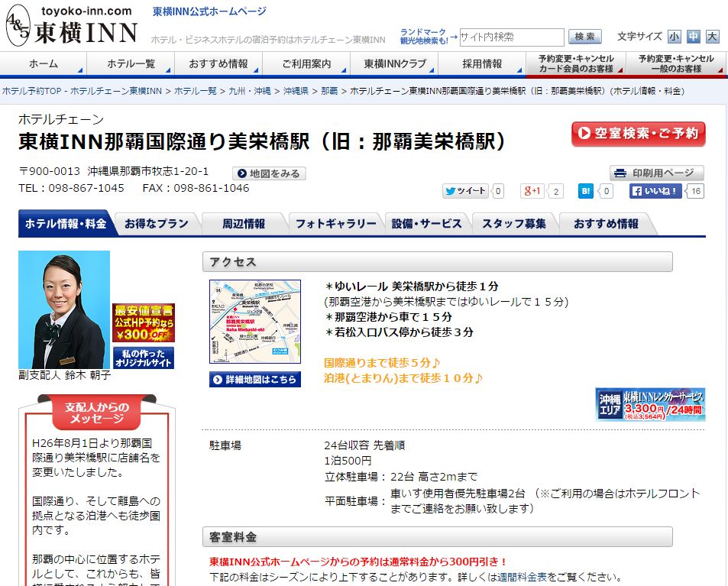Click the 支配人からのメッセージ label
Viewport: 728px width, 586px height.
(96, 413)
